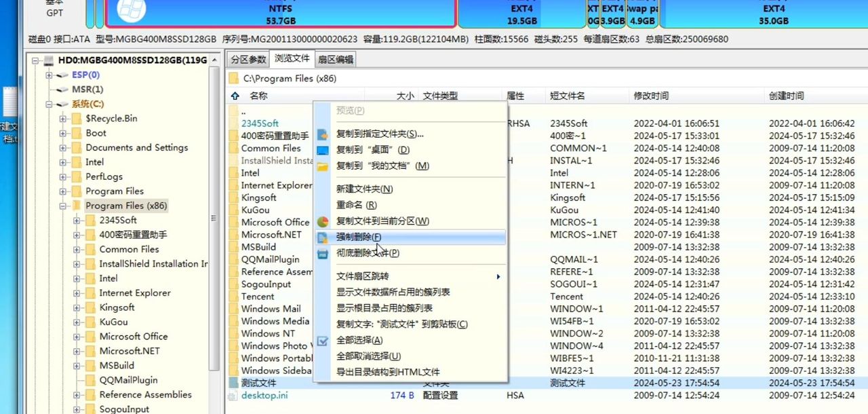The image size is (868, 414).
Task: Sort files by the 修改时间 column header
Action: pyautogui.click(x=651, y=96)
